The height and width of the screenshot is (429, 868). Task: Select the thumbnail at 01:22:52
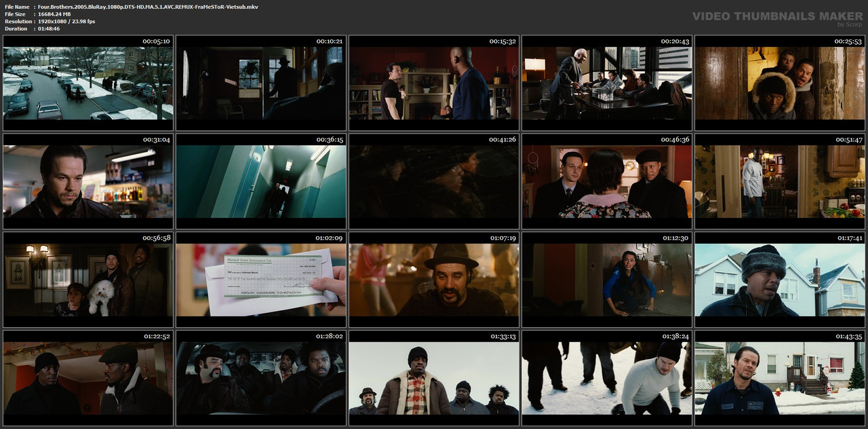point(88,378)
